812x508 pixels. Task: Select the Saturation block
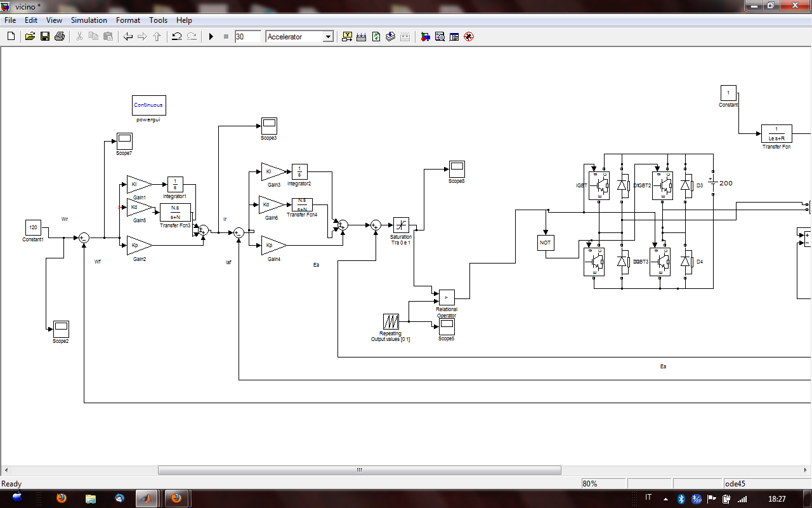[x=401, y=225]
